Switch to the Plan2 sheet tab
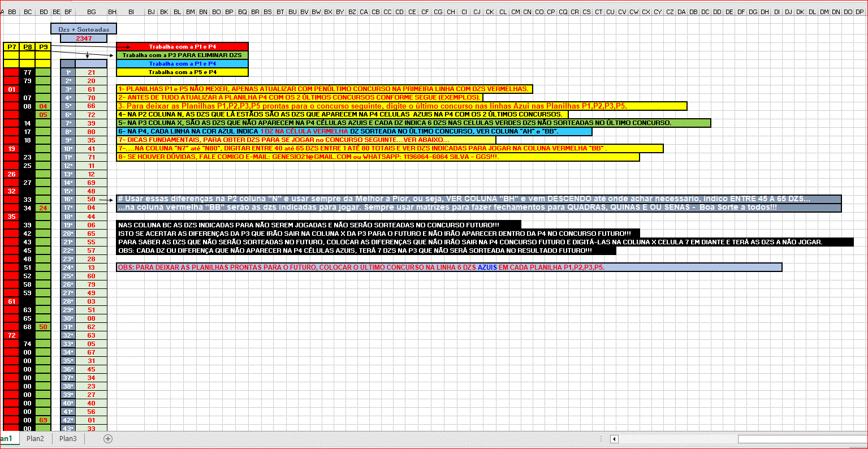This screenshot has height=449, width=868. 35,439
